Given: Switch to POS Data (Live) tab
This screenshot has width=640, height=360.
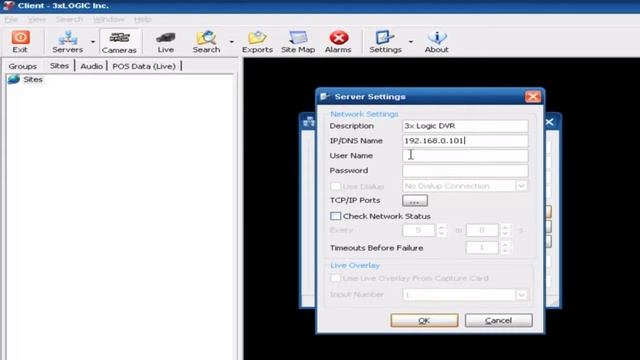Looking at the screenshot, I should click(144, 66).
